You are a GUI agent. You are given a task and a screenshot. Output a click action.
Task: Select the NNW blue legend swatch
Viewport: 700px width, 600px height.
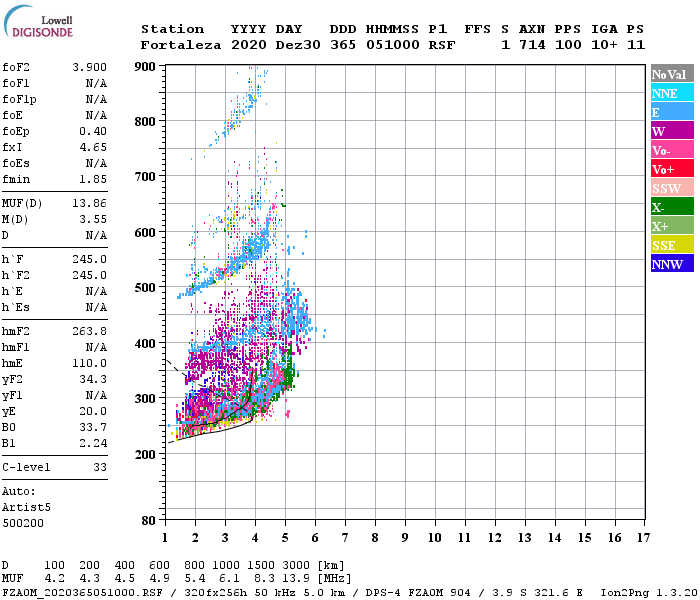tap(672, 263)
